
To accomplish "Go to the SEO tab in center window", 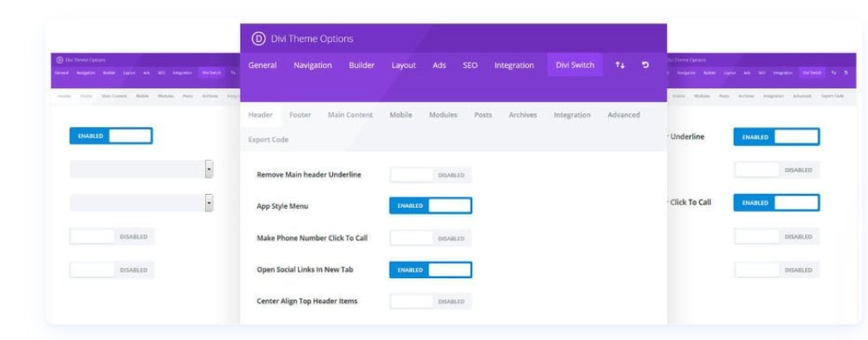I will [470, 64].
